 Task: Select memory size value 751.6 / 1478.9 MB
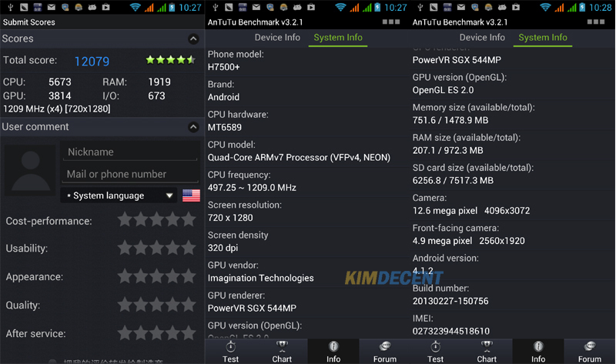tap(450, 120)
